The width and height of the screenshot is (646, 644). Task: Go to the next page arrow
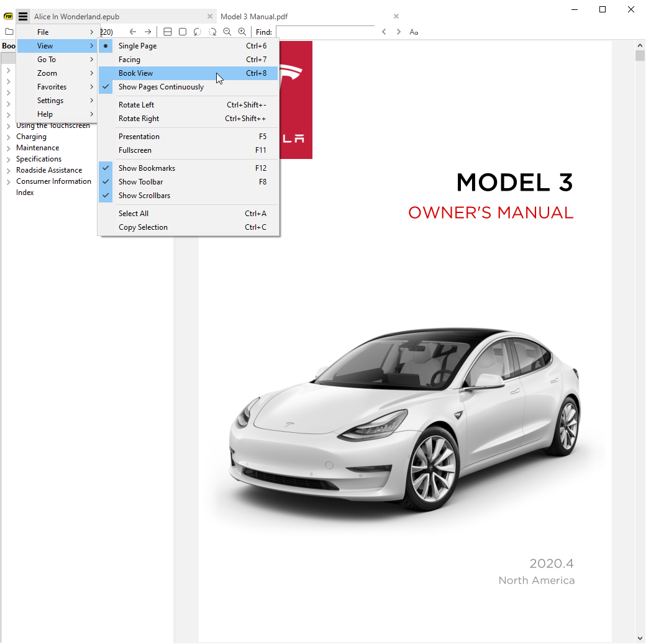coord(148,32)
